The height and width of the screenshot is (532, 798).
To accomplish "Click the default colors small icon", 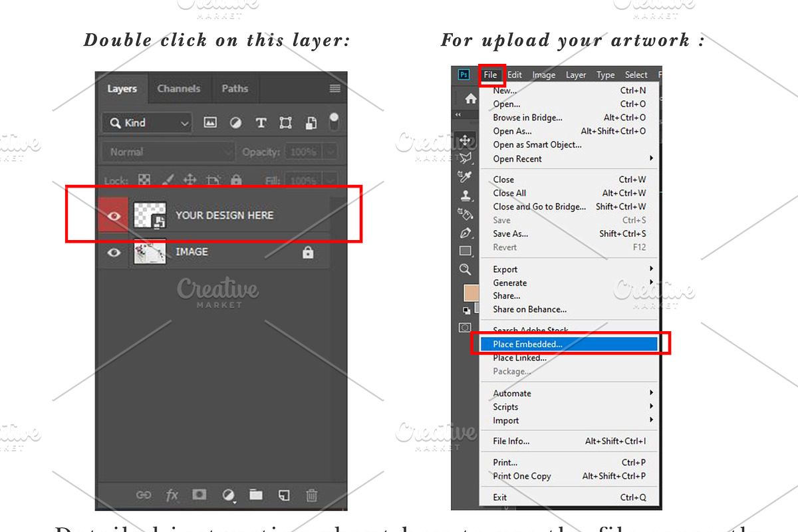I will point(466,311).
